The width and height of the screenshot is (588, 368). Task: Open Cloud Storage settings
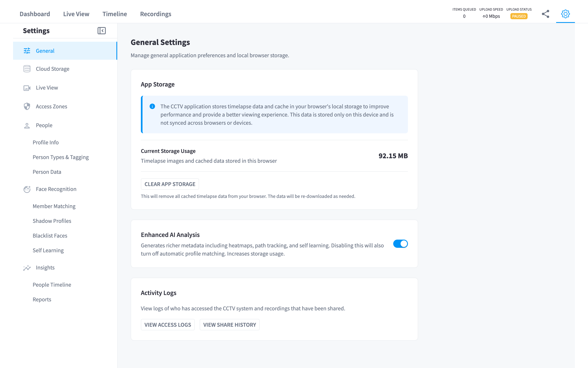pyautogui.click(x=65, y=69)
